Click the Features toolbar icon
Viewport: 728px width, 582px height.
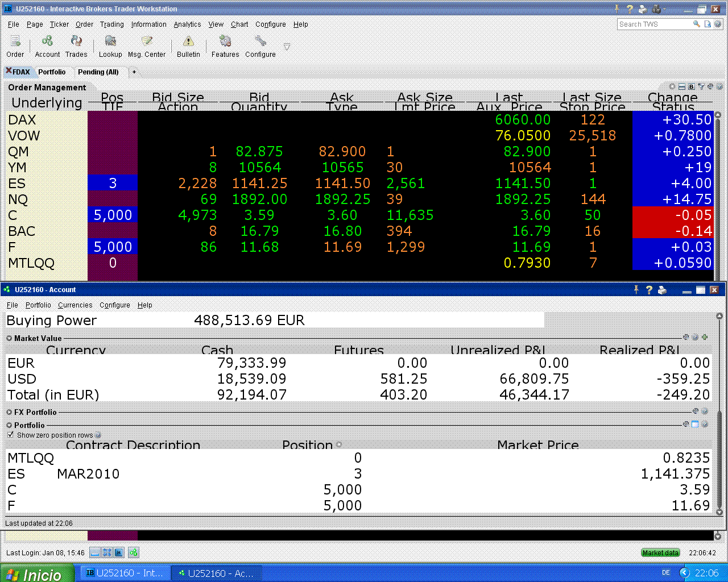(x=225, y=41)
